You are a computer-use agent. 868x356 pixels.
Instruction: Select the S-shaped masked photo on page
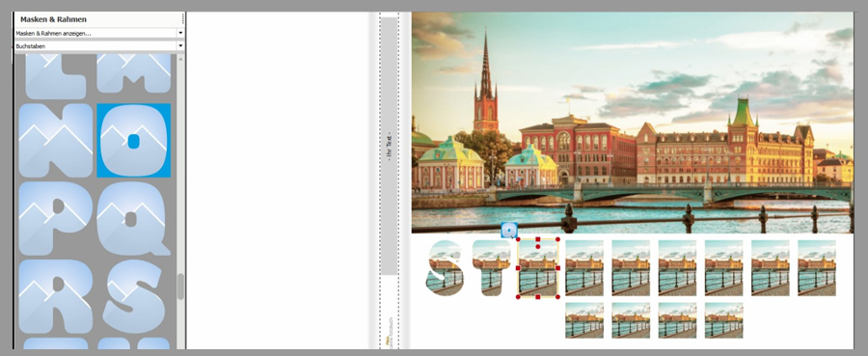point(444,268)
